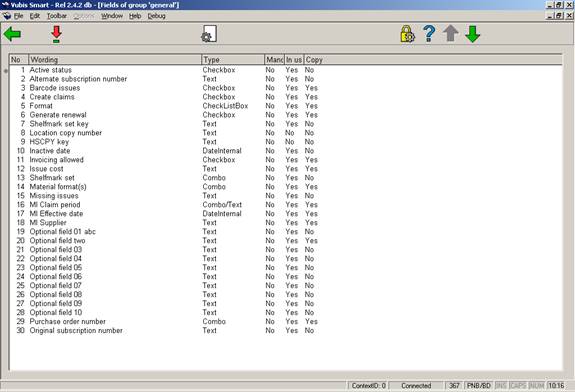Click the No column header
575x392 pixels.
click(x=19, y=59)
